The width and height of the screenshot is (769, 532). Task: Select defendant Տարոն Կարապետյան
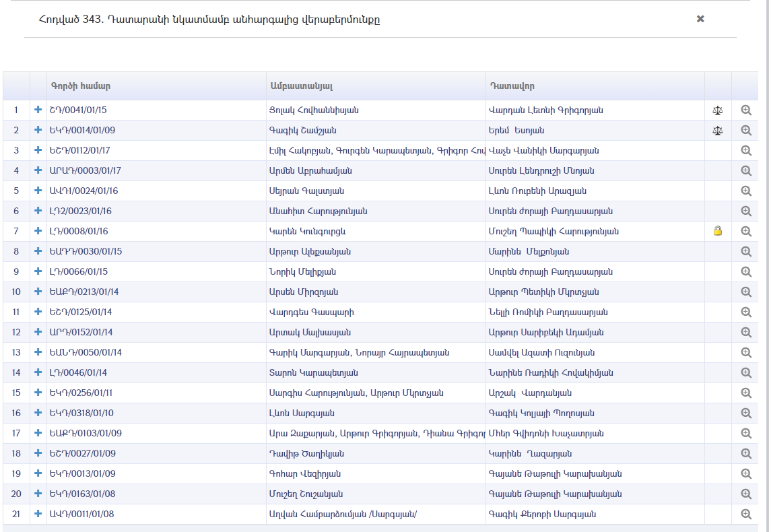pyautogui.click(x=313, y=372)
